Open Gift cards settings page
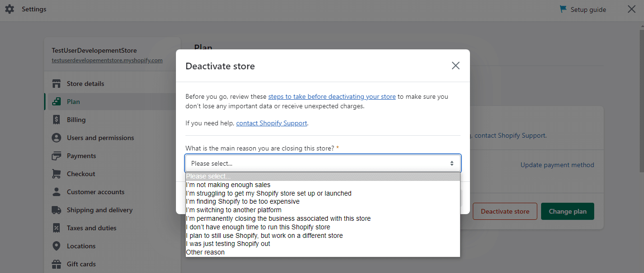The width and height of the screenshot is (644, 273). 81,264
